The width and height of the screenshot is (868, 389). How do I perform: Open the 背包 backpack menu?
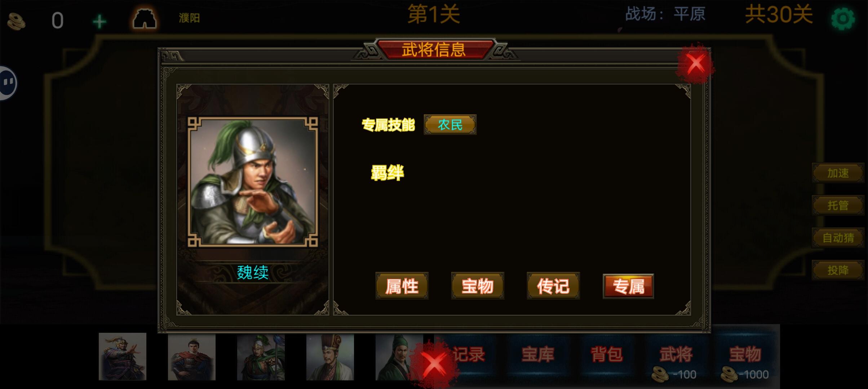point(607,355)
